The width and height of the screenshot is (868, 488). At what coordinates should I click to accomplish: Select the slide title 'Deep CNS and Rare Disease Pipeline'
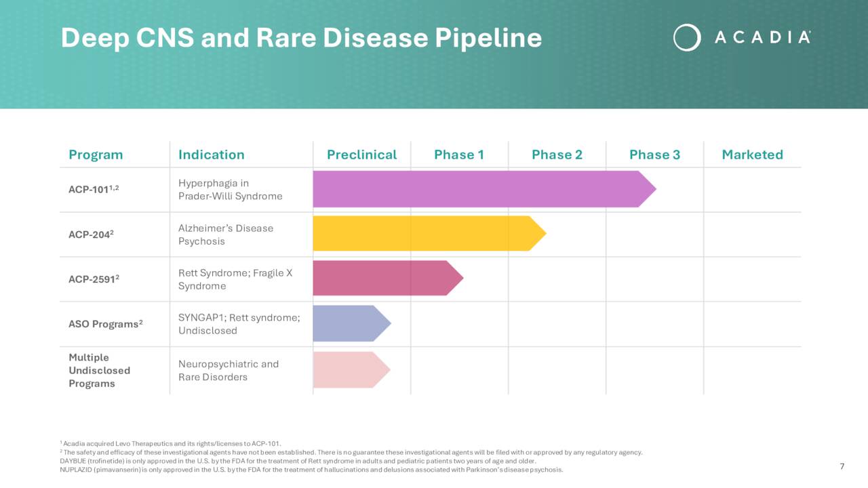pyautogui.click(x=301, y=38)
